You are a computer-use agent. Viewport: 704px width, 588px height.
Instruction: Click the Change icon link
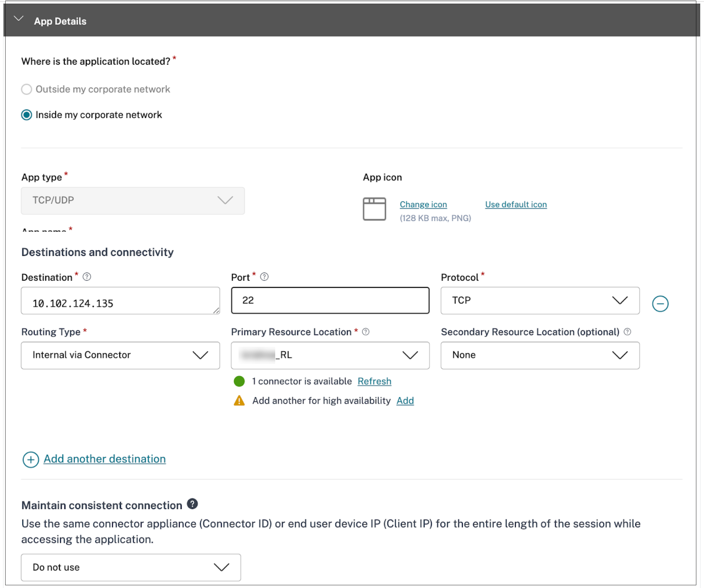pos(423,204)
